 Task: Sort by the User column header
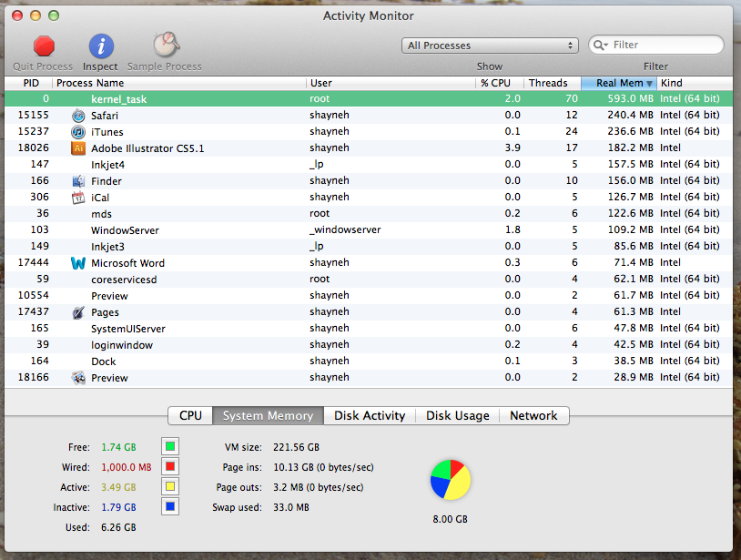click(x=391, y=83)
